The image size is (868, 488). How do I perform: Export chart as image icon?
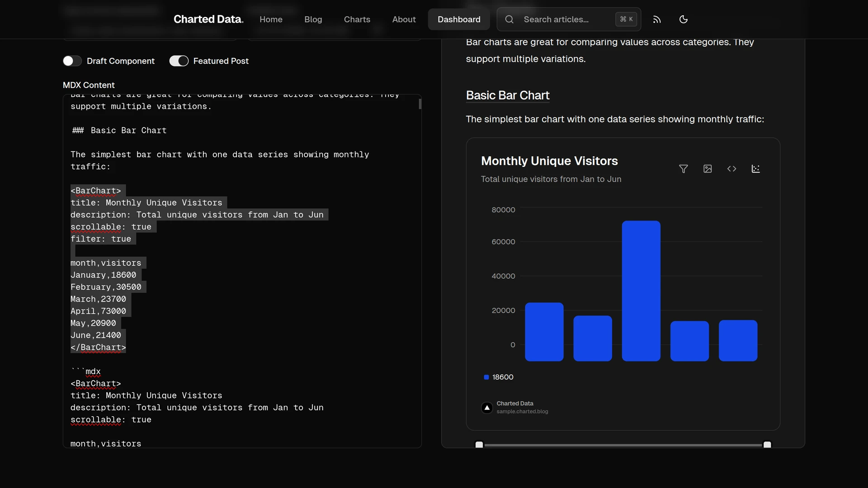pyautogui.click(x=708, y=169)
